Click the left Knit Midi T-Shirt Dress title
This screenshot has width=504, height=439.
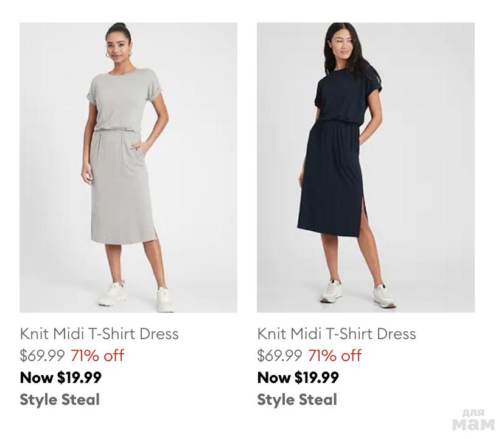tap(99, 334)
